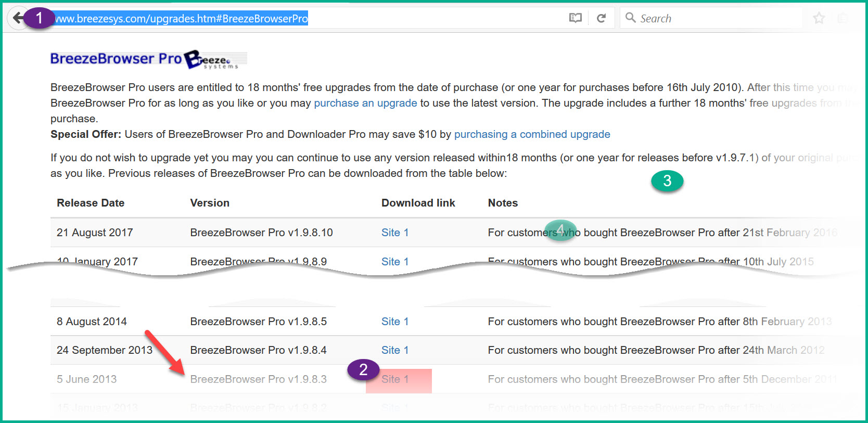
Task: Click the '8 August 2014' date cell
Action: [92, 322]
